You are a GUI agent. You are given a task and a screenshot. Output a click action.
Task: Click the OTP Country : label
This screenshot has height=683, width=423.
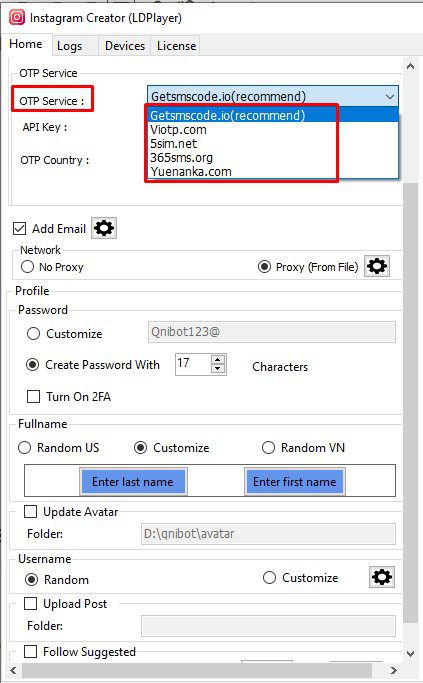(x=54, y=160)
